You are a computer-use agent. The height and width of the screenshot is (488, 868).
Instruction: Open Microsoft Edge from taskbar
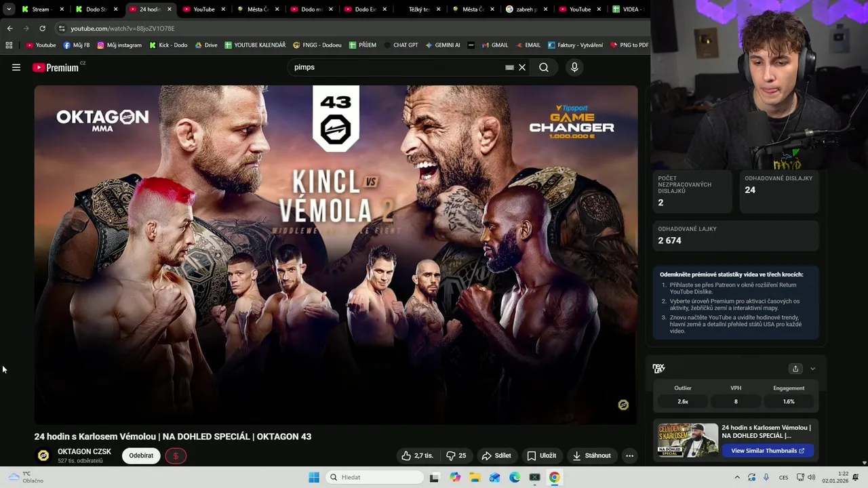point(515,477)
